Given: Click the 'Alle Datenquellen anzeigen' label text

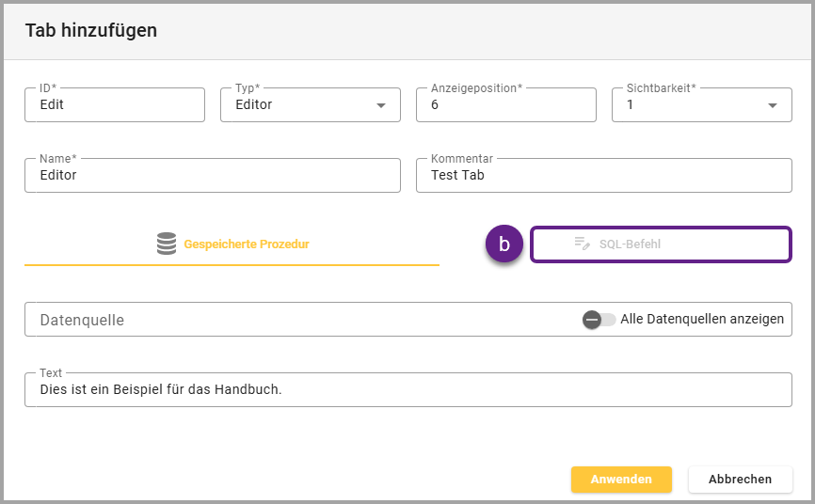Looking at the screenshot, I should (x=702, y=320).
